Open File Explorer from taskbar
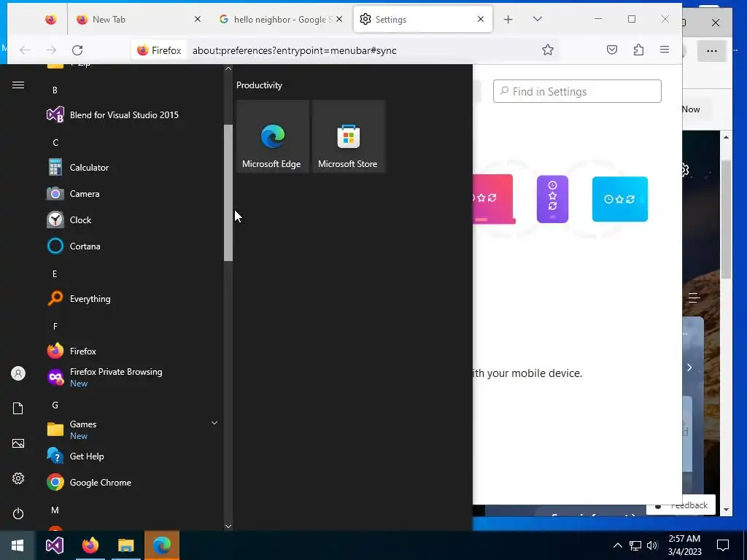This screenshot has width=747, height=560. point(125,545)
